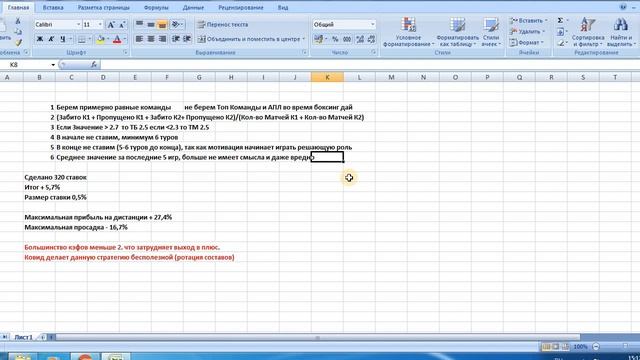
Task: Open the Name Box dropdown arrow
Action: 53,65
